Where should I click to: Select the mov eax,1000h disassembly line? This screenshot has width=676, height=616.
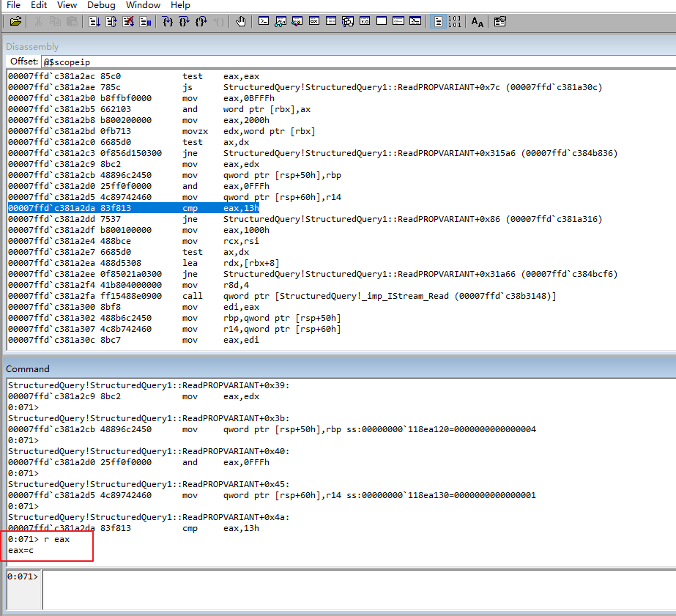[x=138, y=230]
